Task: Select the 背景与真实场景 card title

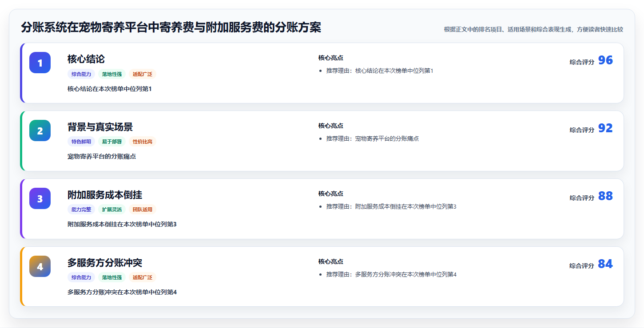Action: point(100,127)
